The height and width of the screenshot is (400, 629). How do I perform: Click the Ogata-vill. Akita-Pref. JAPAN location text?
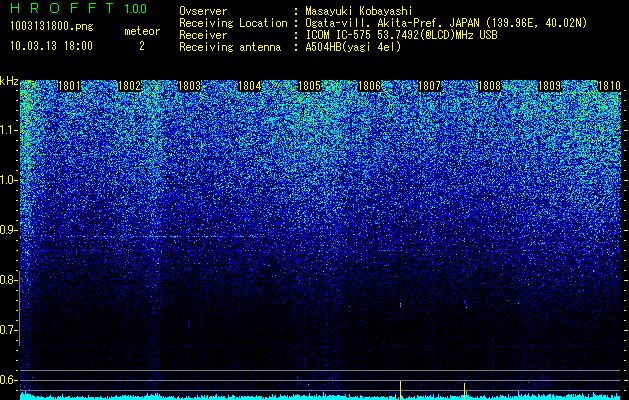click(446, 23)
